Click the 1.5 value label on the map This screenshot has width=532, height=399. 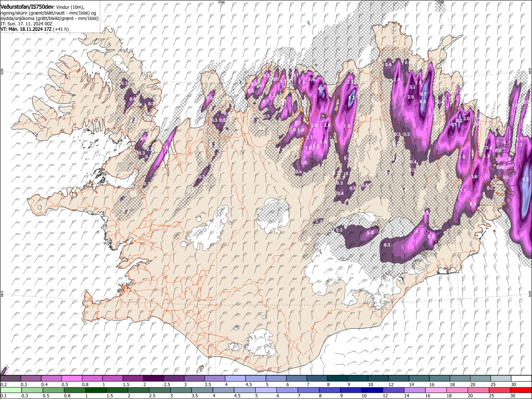[347, 126]
